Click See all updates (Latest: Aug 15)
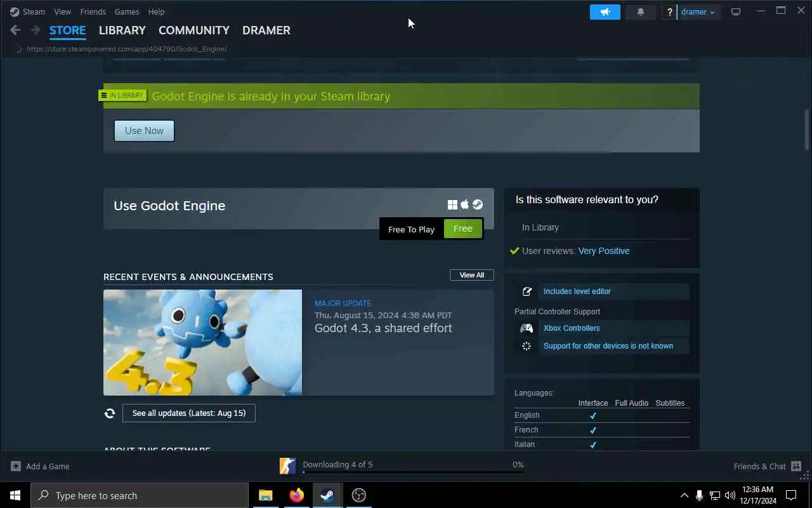Image resolution: width=812 pixels, height=508 pixels. point(189,413)
